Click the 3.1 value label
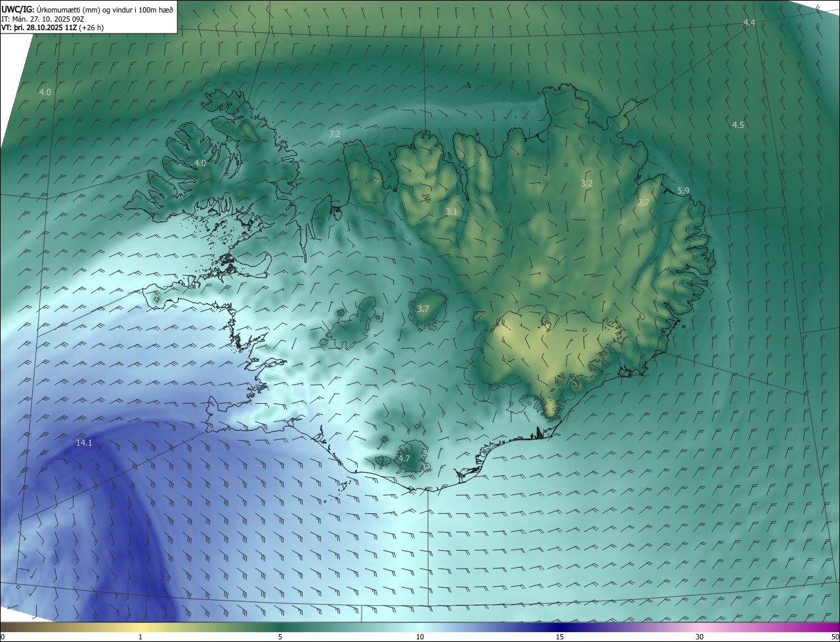Viewport: 840px width, 642px height. click(451, 211)
